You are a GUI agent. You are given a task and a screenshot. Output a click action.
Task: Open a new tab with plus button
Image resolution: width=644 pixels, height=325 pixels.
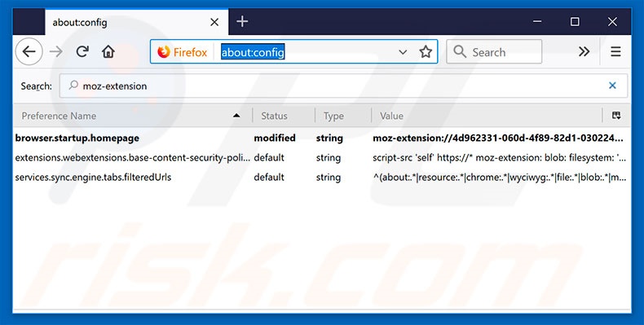[242, 21]
